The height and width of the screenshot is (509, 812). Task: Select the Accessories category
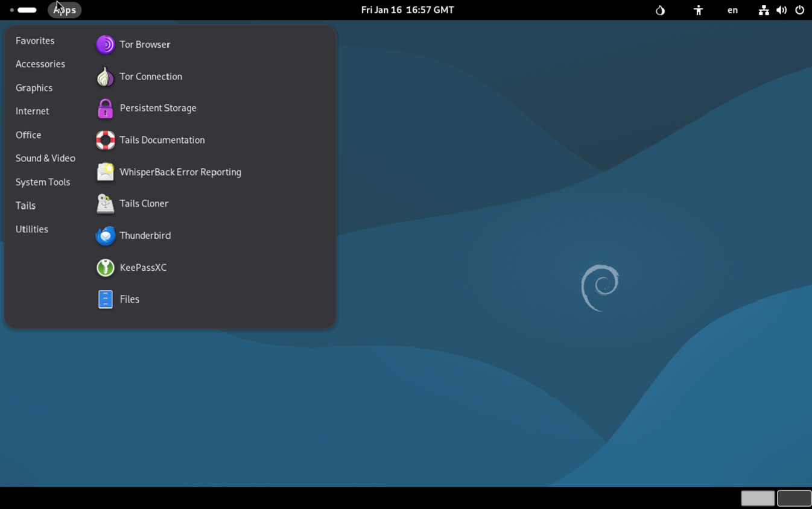(40, 64)
